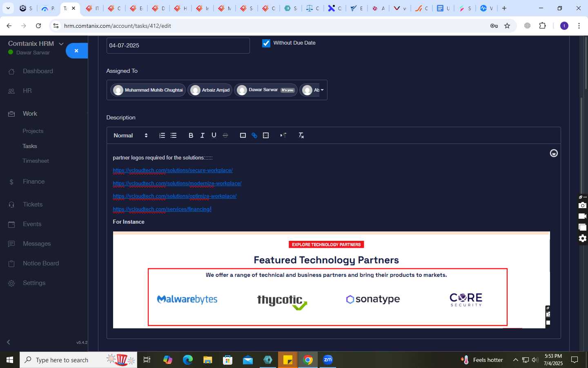Open File Explorer from taskbar
This screenshot has height=368, width=588.
[x=207, y=360]
